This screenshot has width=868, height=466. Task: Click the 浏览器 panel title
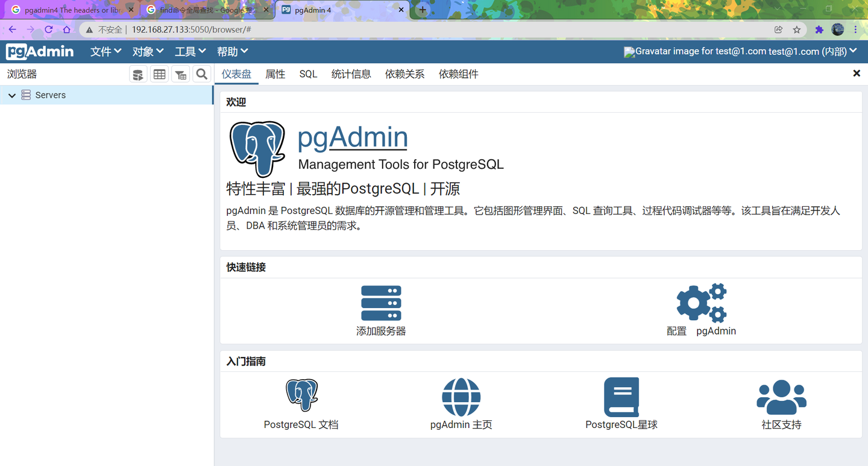(22, 74)
